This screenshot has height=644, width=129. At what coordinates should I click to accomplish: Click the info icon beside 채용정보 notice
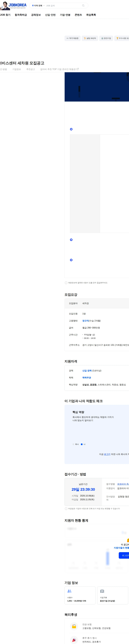pos(66,283)
